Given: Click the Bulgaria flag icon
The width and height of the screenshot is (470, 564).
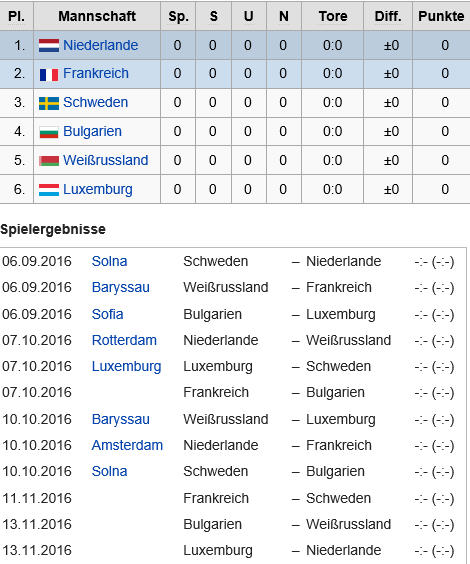Looking at the screenshot, I should [x=49, y=132].
